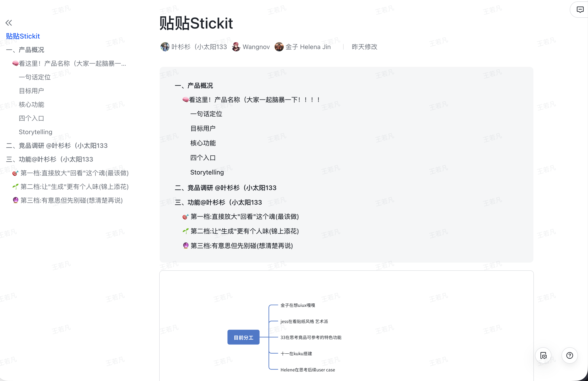
Task: Click the 贴贴Stickit document heading
Action: [196, 23]
